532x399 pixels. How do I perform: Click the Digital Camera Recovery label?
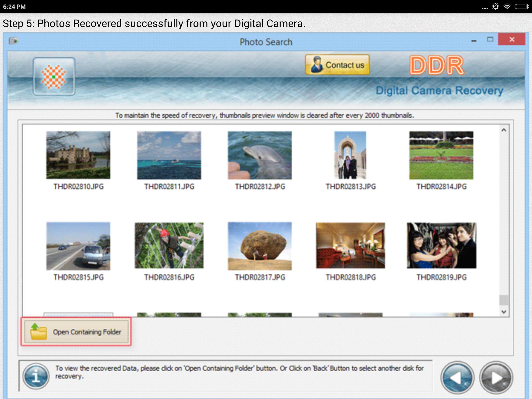point(440,91)
